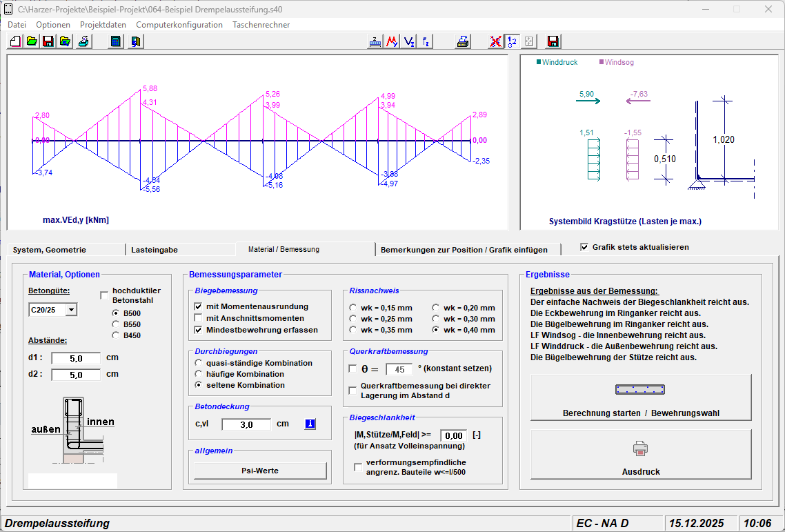
Task: Toggle numeric values display (123) icon
Action: point(513,41)
